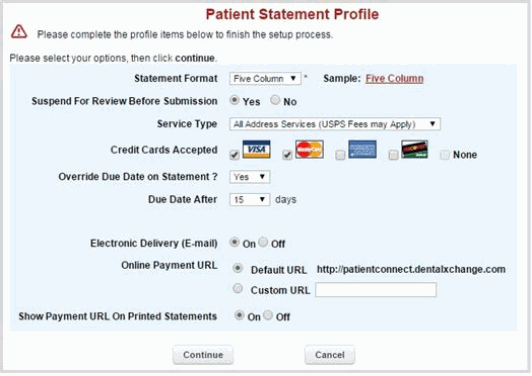Check the None credit cards option
532x376 pixels.
click(445, 155)
